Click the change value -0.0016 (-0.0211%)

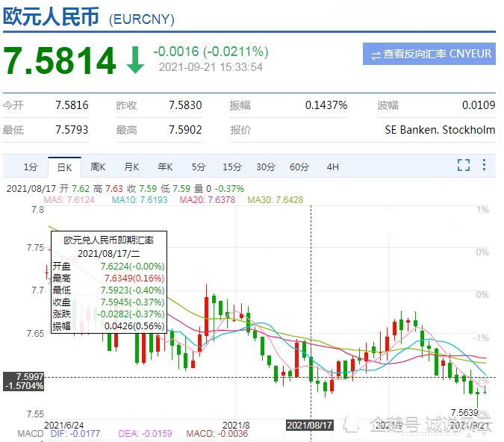click(211, 52)
